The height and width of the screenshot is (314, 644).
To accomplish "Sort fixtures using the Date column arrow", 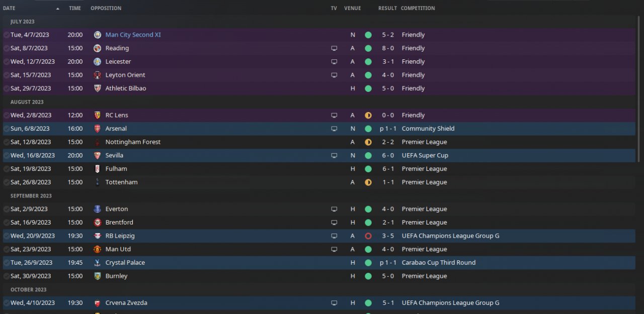I will [x=58, y=9].
